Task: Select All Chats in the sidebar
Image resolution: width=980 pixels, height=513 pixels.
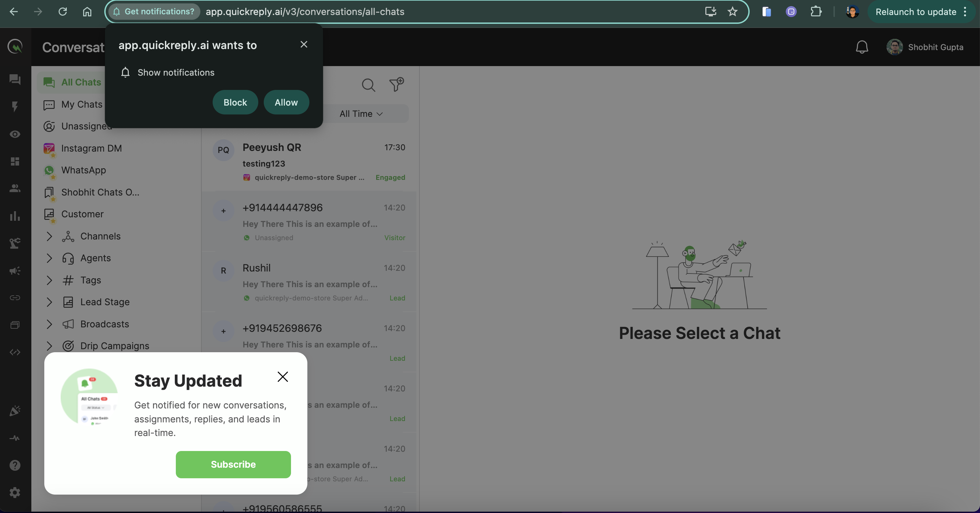Action: tap(72, 82)
